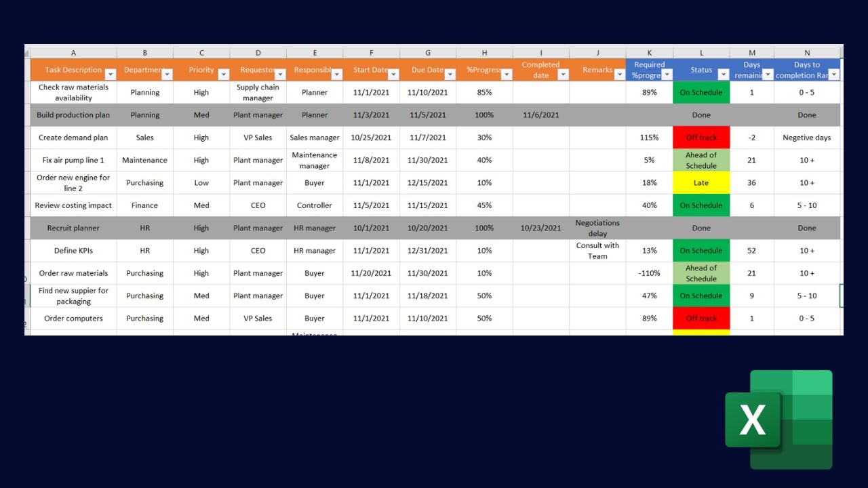Select column L header
The image size is (868, 488).
pyautogui.click(x=701, y=52)
